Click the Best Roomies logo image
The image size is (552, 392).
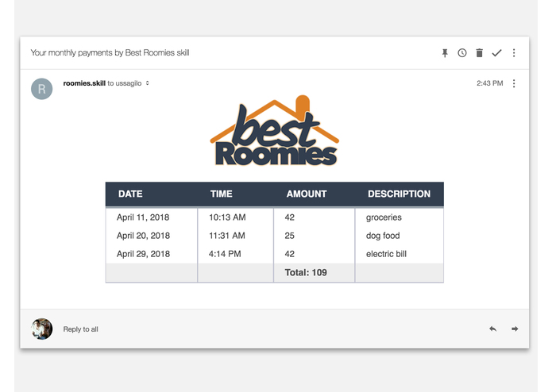coord(275,130)
